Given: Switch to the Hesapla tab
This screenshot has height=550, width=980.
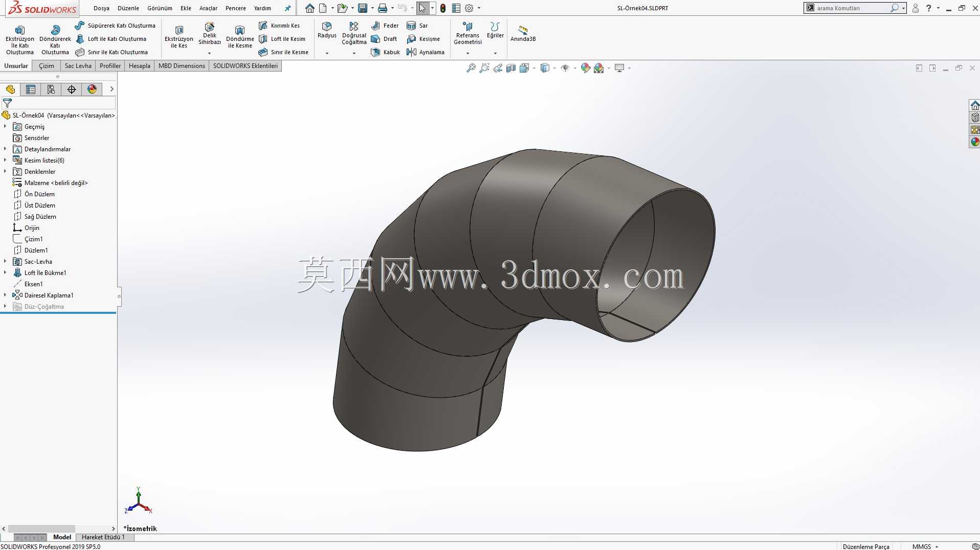Looking at the screenshot, I should tap(140, 66).
